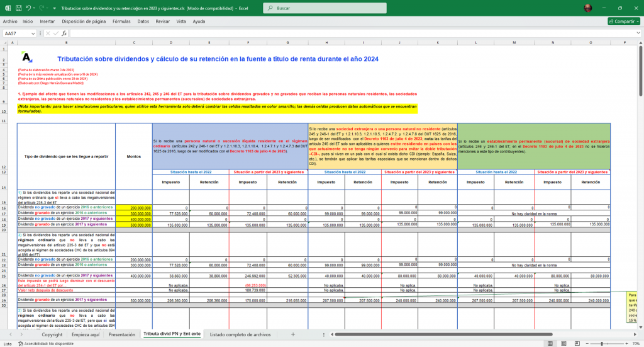Click the Excel application icon in title bar

tap(8, 8)
